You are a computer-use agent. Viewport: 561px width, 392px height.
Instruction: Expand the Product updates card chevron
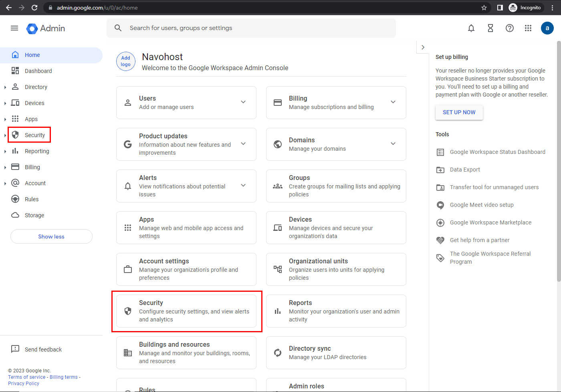pos(243,143)
